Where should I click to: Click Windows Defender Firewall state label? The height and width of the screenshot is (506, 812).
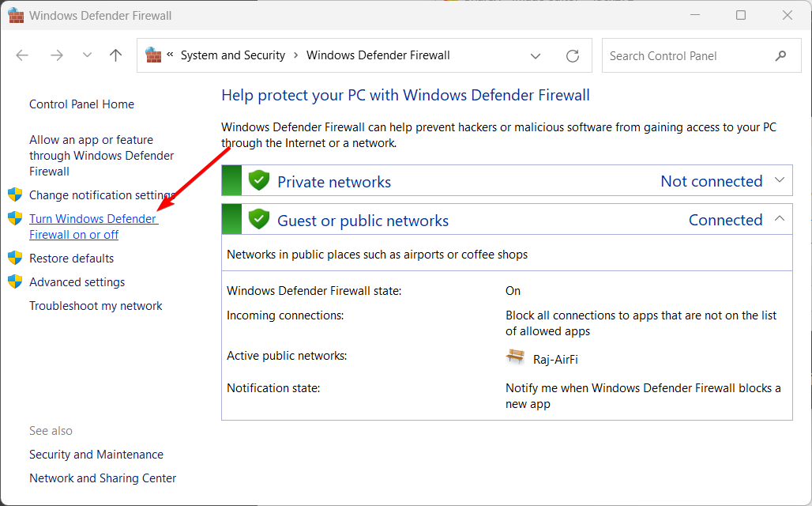(314, 291)
